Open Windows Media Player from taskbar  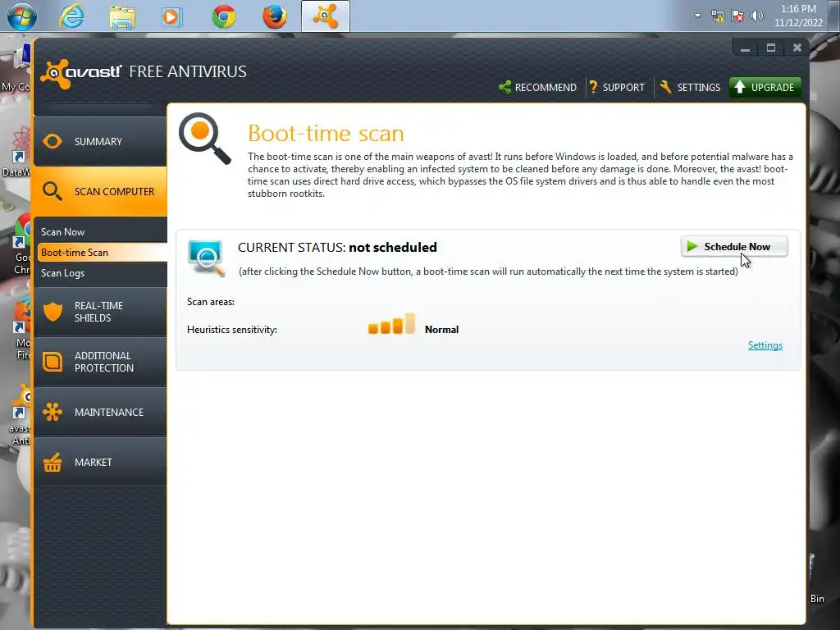click(x=171, y=16)
